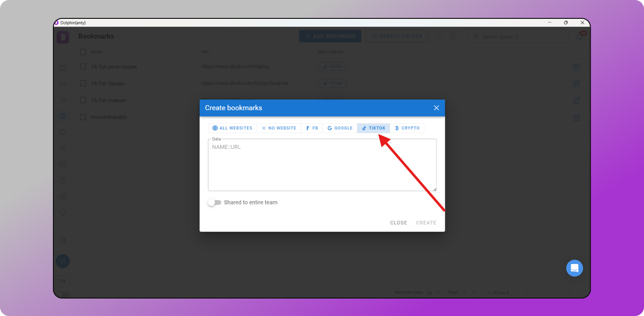Image resolution: width=644 pixels, height=316 pixels.
Task: Open the chat support bubble
Action: coord(574,268)
